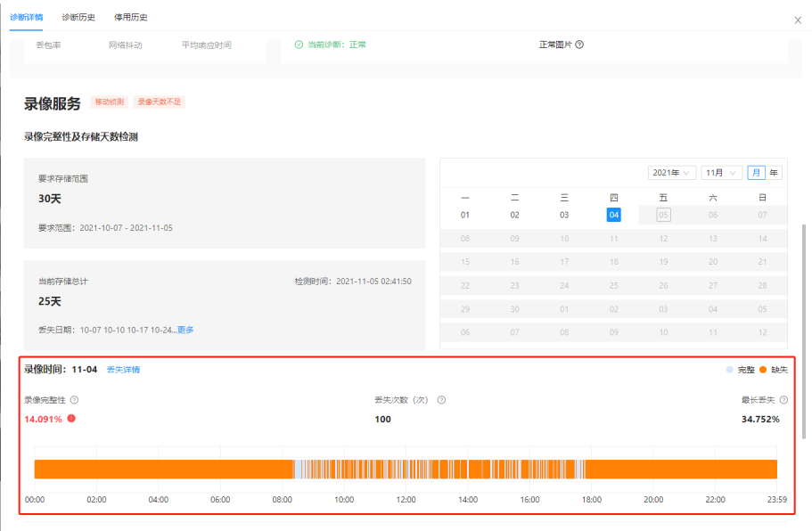
Task: Open the 丢失详情 link
Action: (123, 370)
